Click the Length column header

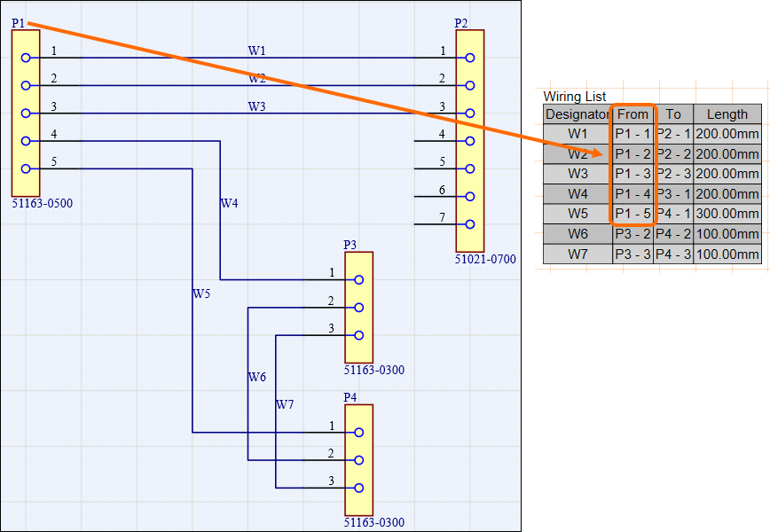(727, 113)
